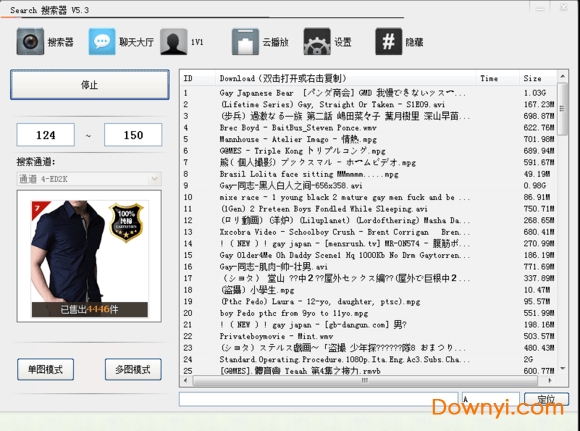580x431 pixels.
Task: Open 设置 gear settings icon
Action: 317,41
